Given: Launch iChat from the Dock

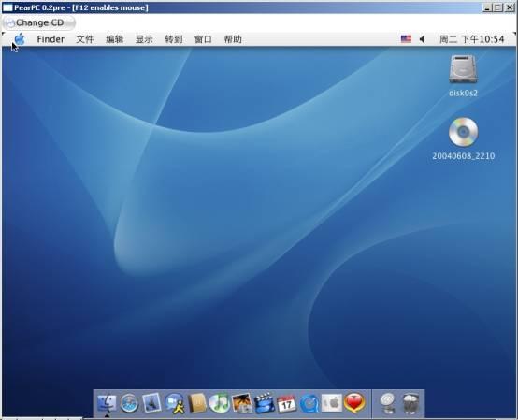Looking at the screenshot, I should (x=175, y=403).
